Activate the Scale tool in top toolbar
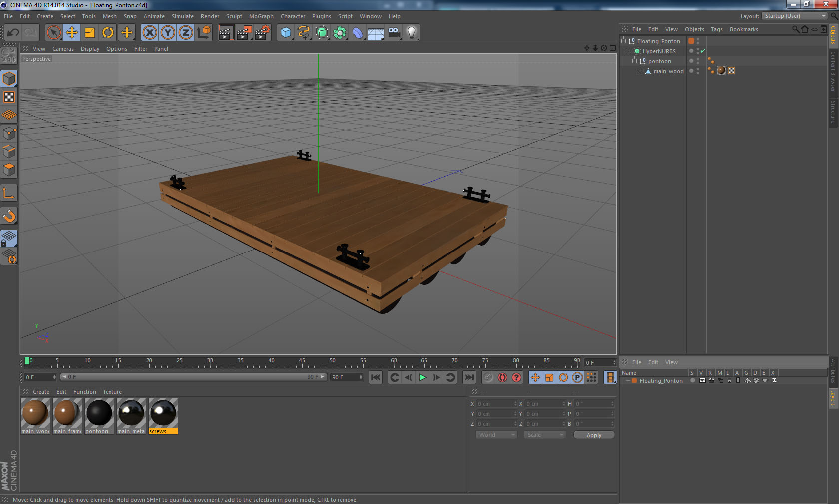 point(90,33)
